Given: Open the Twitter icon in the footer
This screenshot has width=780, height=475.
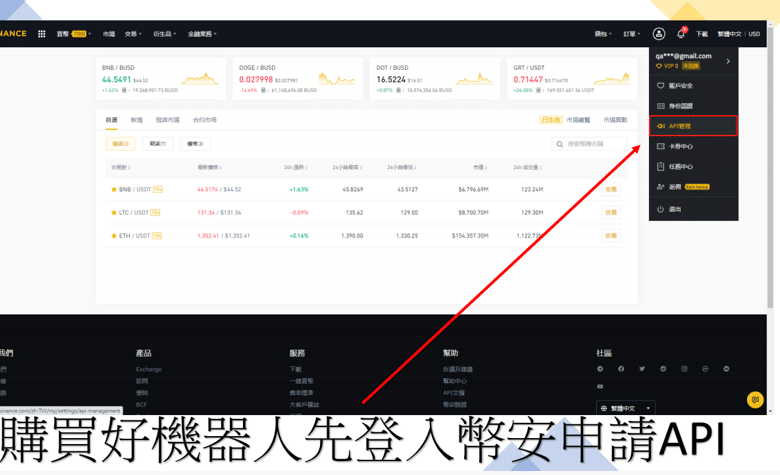Looking at the screenshot, I should 642,369.
